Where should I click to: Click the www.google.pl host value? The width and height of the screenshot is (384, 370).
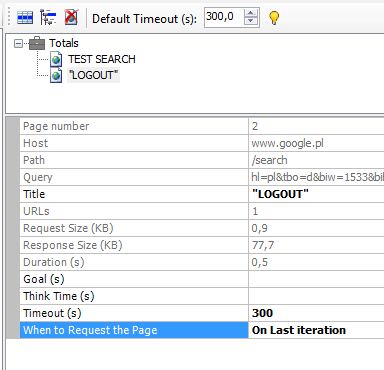[x=287, y=143]
